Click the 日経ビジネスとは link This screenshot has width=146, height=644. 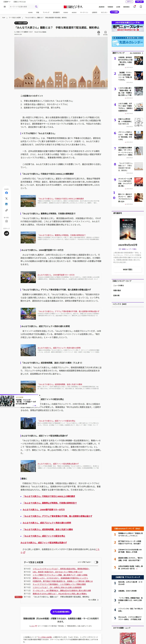click(x=20, y=2)
